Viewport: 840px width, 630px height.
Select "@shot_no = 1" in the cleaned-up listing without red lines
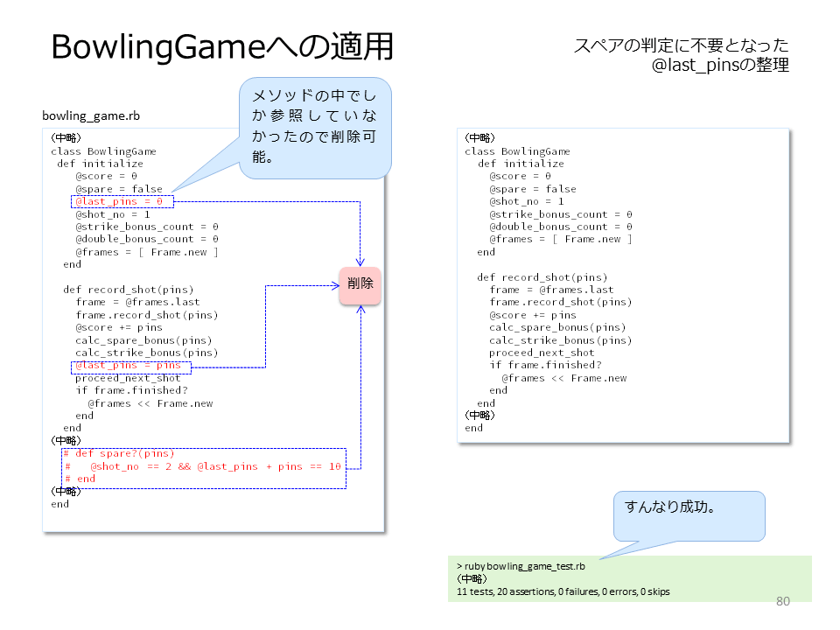(x=527, y=201)
